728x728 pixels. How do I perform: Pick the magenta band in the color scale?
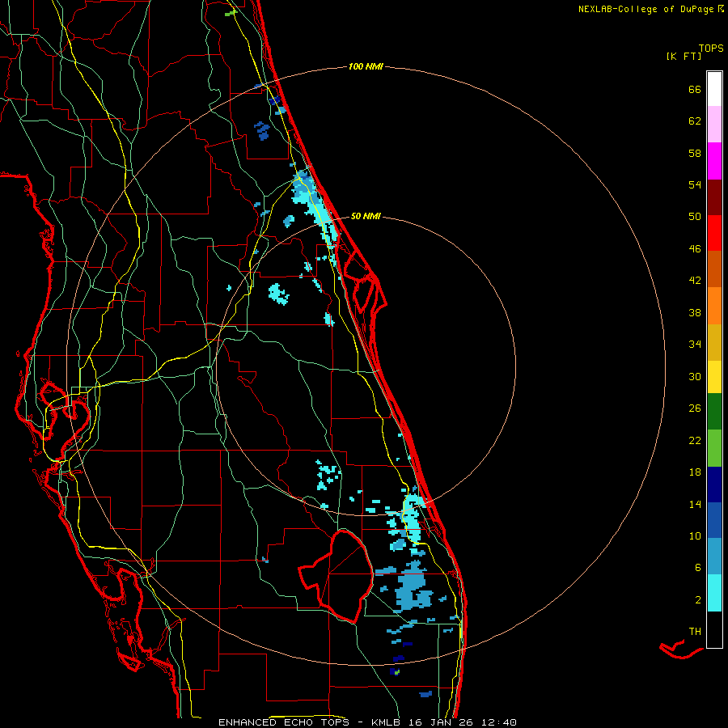pyautogui.click(x=714, y=161)
